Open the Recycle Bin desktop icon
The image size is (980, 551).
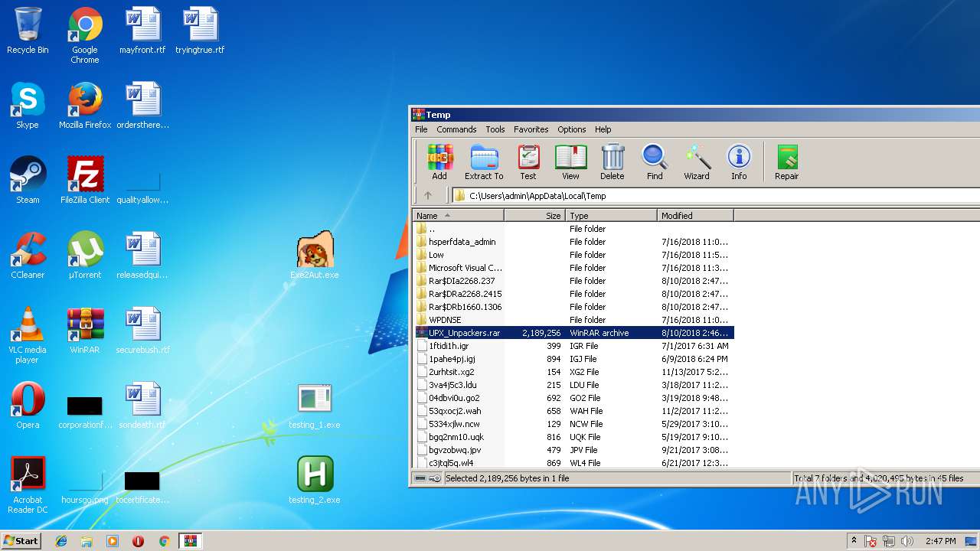[28, 31]
